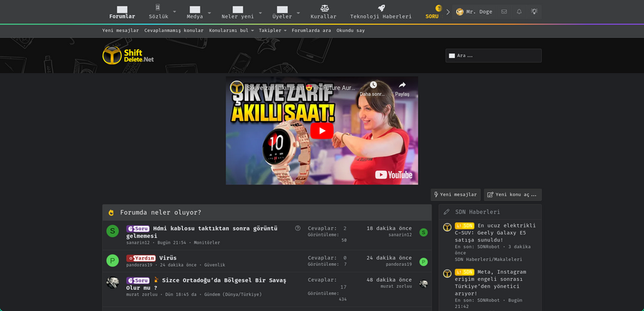Click the small pandoras19 avatar at right
This screenshot has height=311, width=644.
[424, 262]
